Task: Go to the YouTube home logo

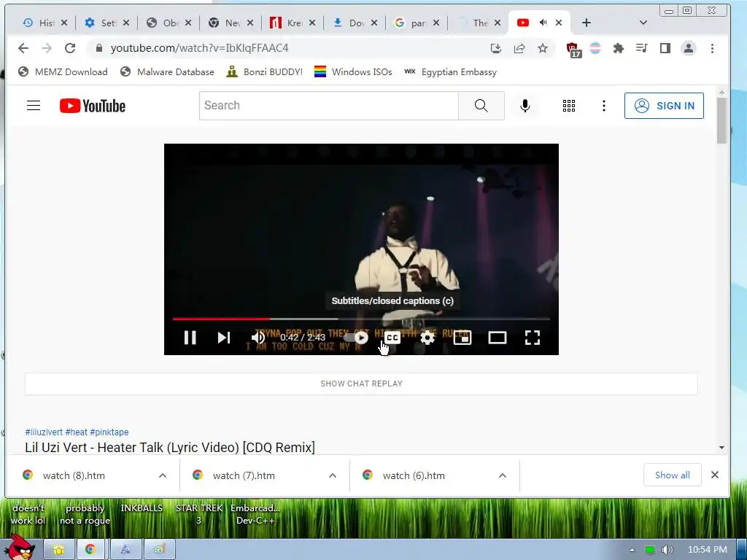Action: pyautogui.click(x=93, y=106)
